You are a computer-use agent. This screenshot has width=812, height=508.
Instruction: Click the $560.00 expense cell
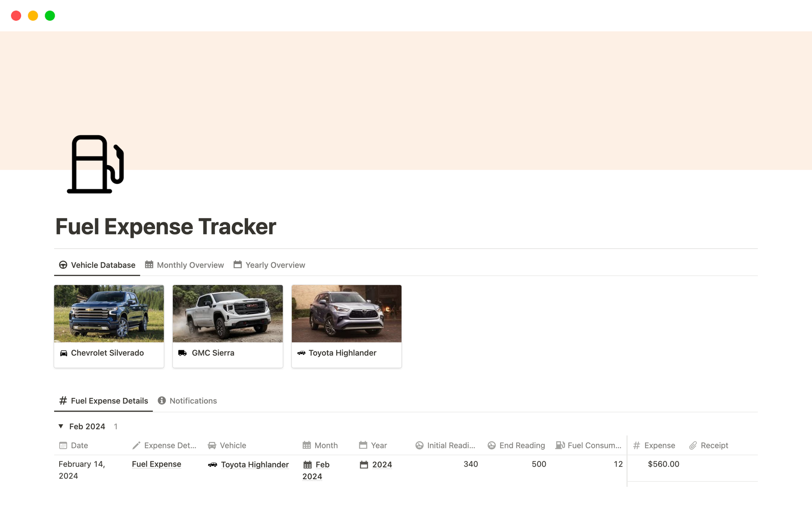(x=663, y=464)
